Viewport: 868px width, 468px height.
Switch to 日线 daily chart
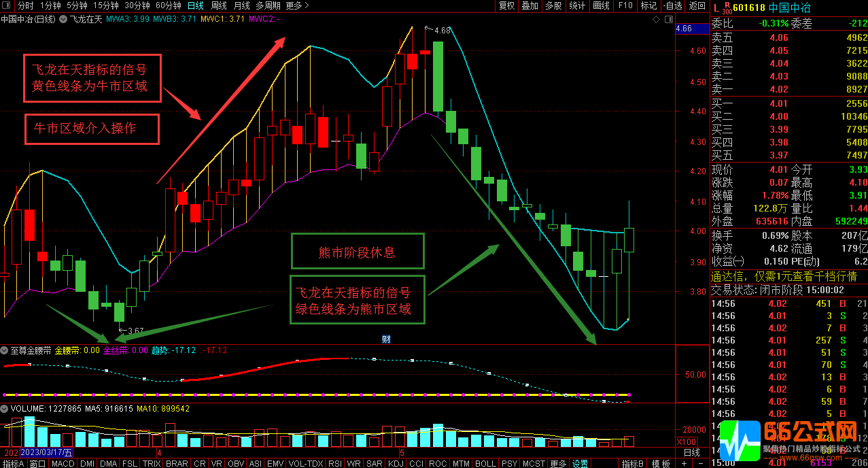point(196,5)
